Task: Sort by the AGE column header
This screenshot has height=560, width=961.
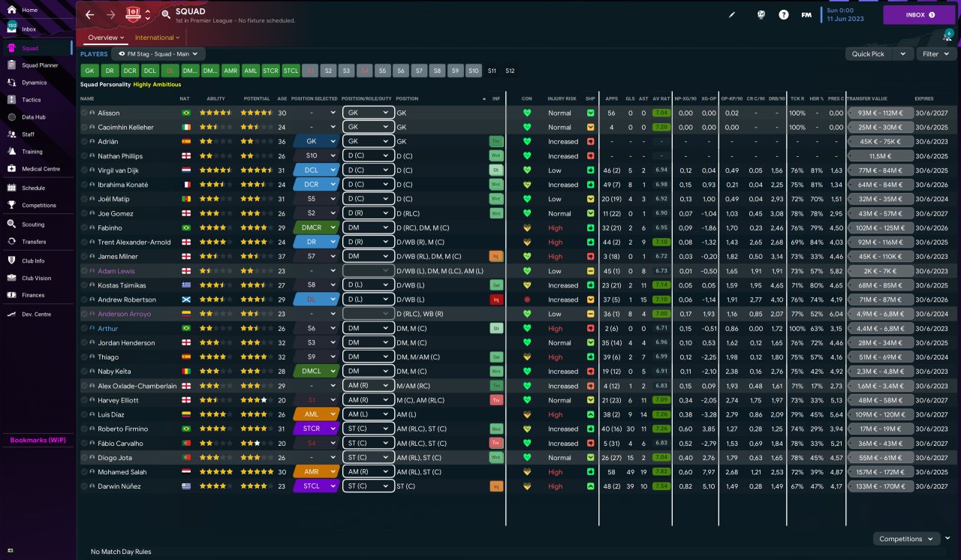Action: pos(282,99)
